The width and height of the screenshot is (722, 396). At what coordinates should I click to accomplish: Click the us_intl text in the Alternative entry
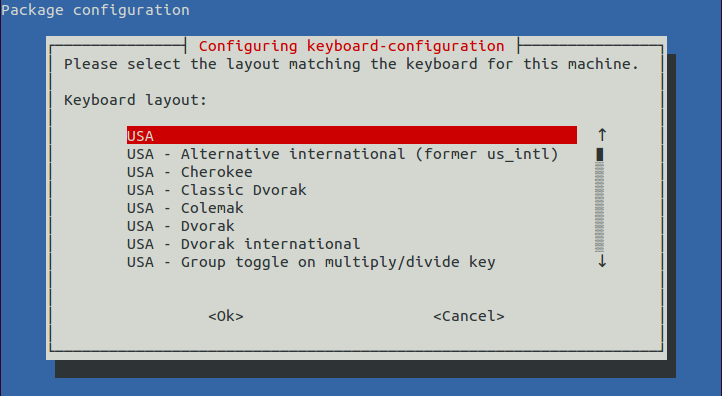click(518, 154)
